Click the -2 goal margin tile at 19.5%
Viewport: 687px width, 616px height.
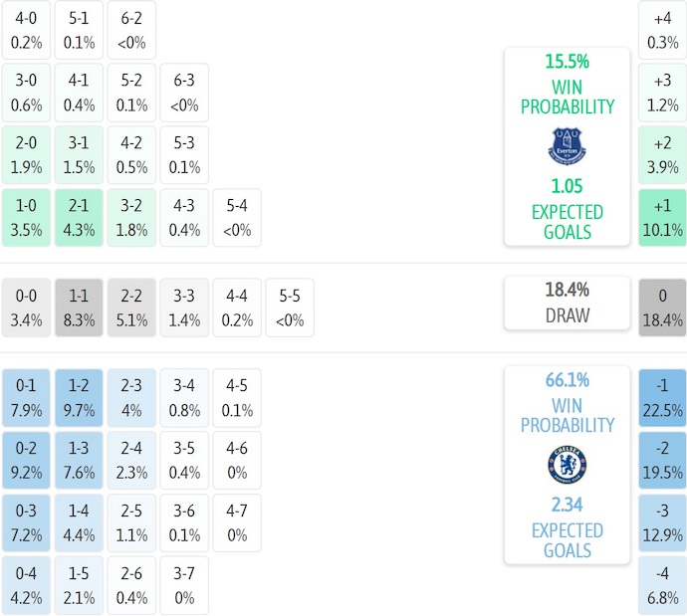pos(662,460)
